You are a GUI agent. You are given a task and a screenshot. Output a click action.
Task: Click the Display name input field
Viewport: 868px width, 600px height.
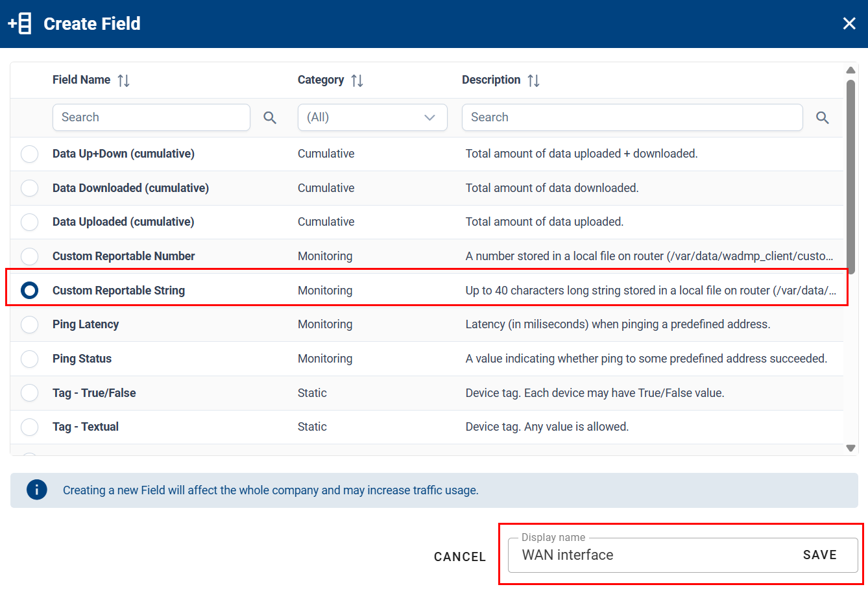click(649, 555)
